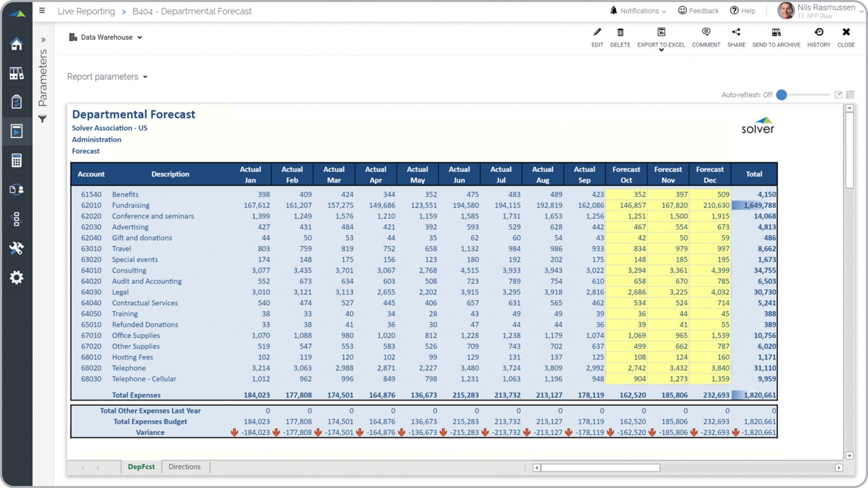Open the settings gear in sidebar

pyautogui.click(x=16, y=278)
